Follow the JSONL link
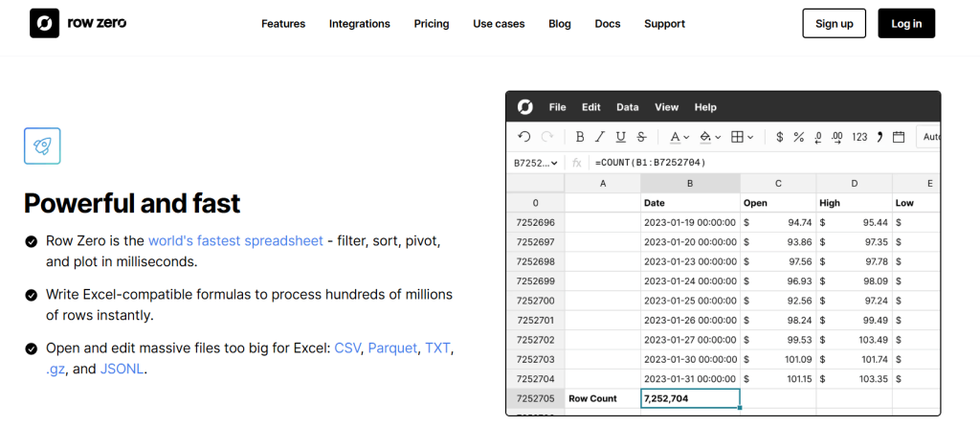Image resolution: width=980 pixels, height=426 pixels. tap(122, 370)
